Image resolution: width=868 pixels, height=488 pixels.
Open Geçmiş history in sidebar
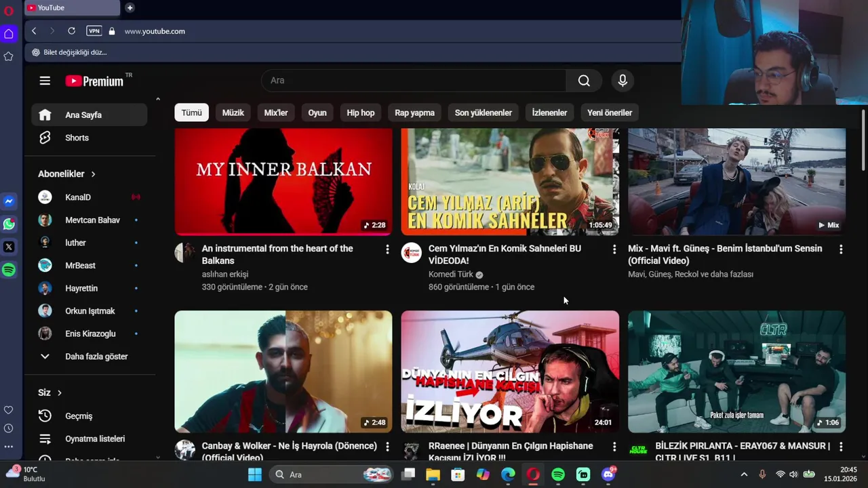pos(90,416)
